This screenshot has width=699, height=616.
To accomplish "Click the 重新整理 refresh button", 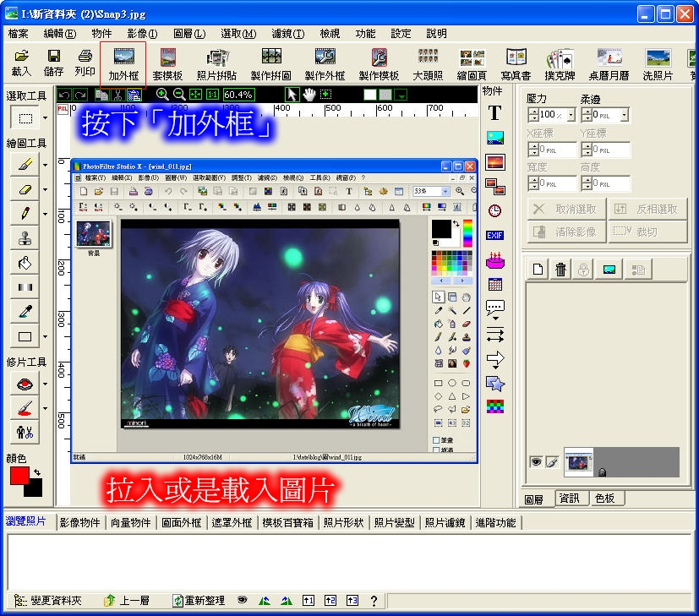I will [x=199, y=601].
